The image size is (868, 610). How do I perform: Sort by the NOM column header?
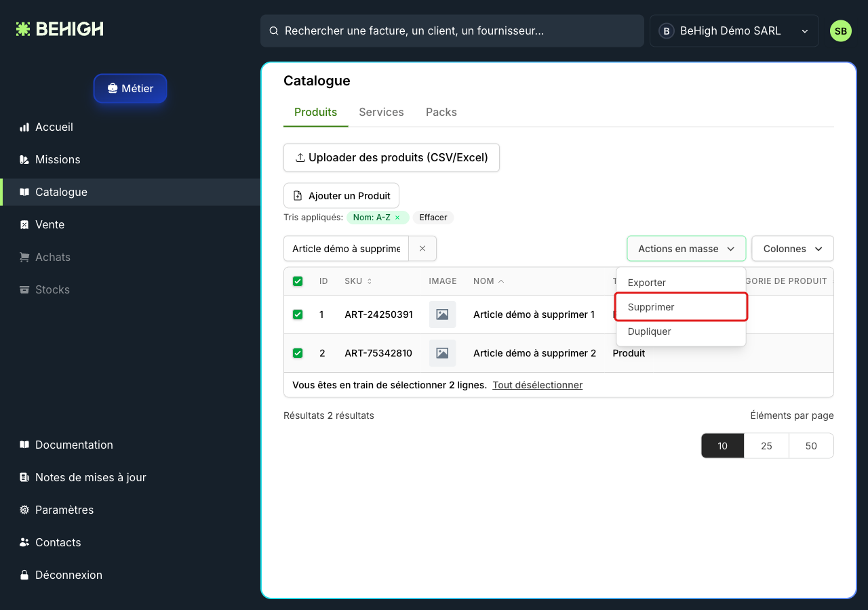tap(488, 281)
